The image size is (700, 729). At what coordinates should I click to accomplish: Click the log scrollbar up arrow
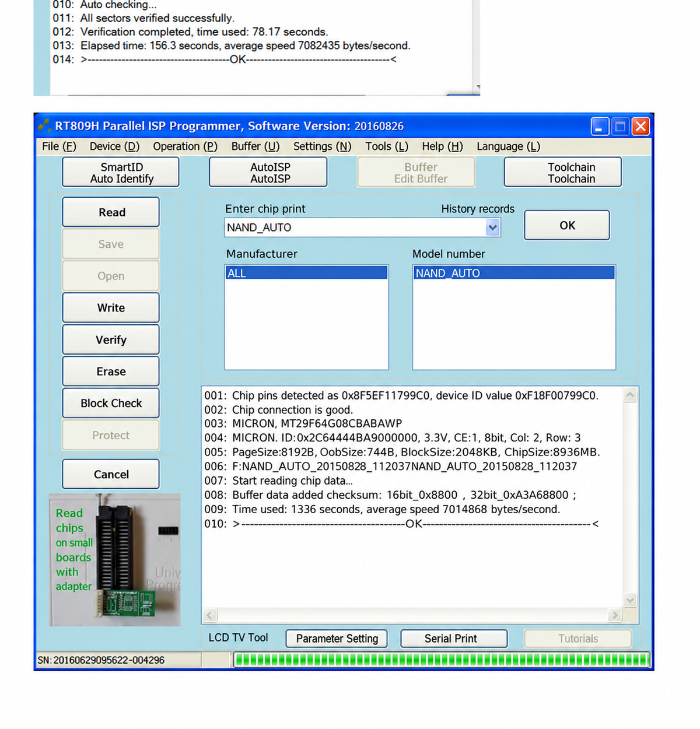[x=630, y=395]
